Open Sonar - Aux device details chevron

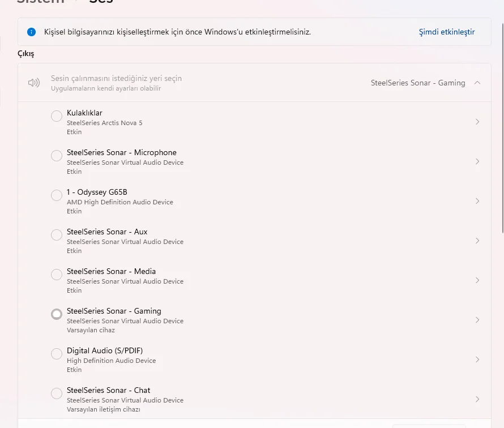coord(477,241)
